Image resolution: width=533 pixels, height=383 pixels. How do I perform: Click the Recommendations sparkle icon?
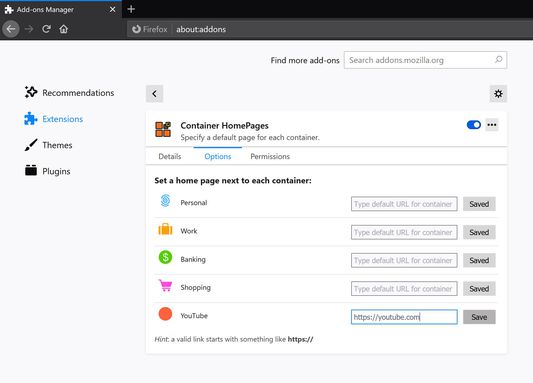coord(31,92)
